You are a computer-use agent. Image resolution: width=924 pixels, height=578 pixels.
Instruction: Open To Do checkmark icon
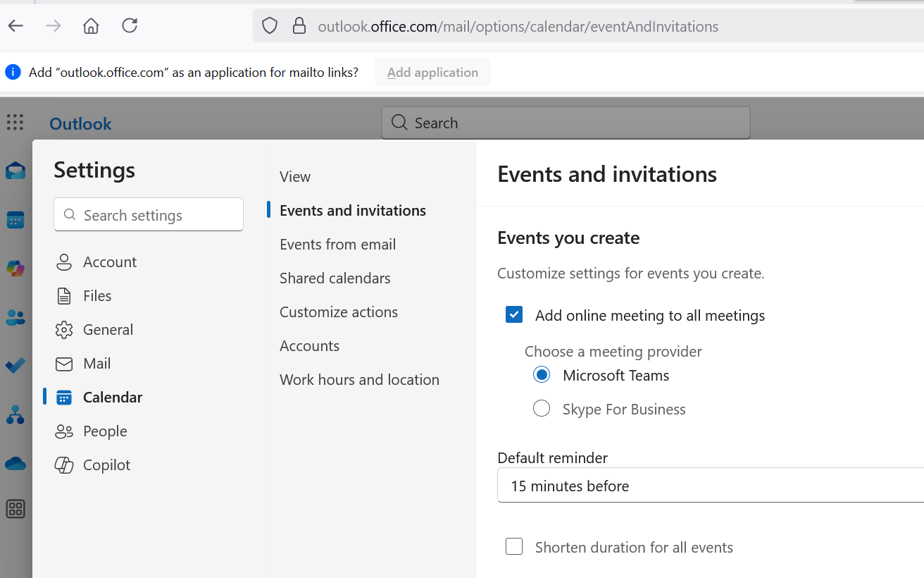[15, 366]
